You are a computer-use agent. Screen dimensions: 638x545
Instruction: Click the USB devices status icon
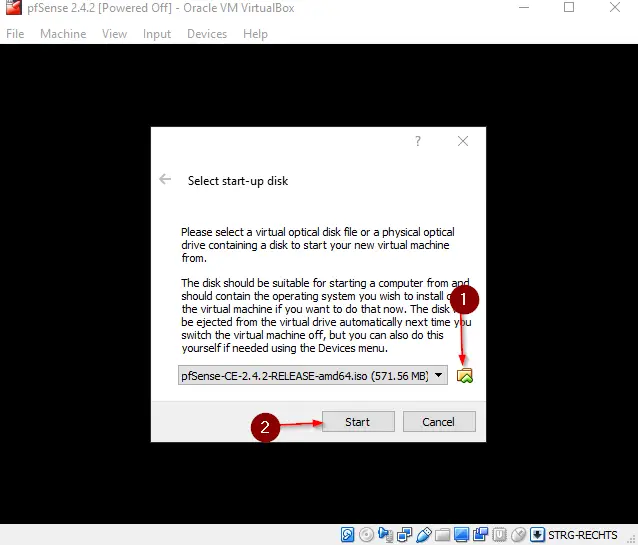point(424,534)
